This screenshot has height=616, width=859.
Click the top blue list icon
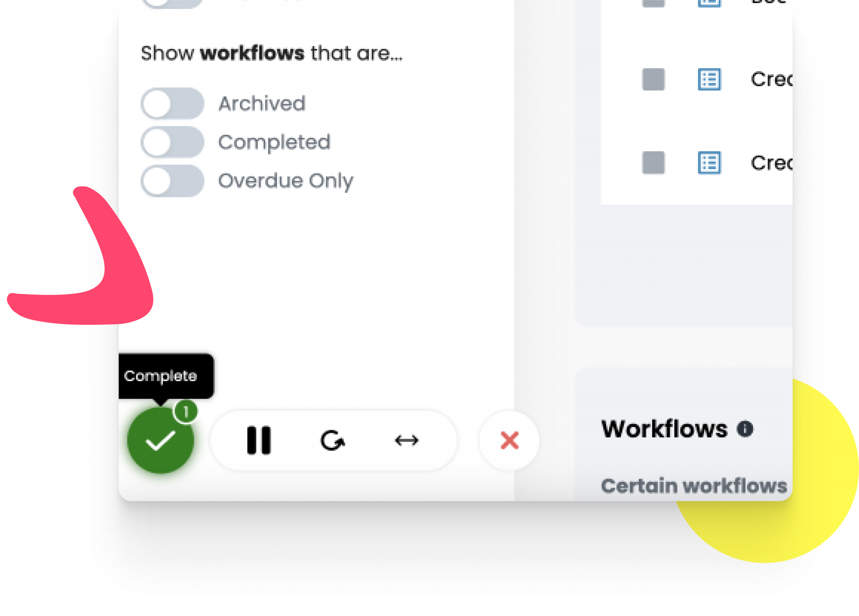(x=709, y=79)
